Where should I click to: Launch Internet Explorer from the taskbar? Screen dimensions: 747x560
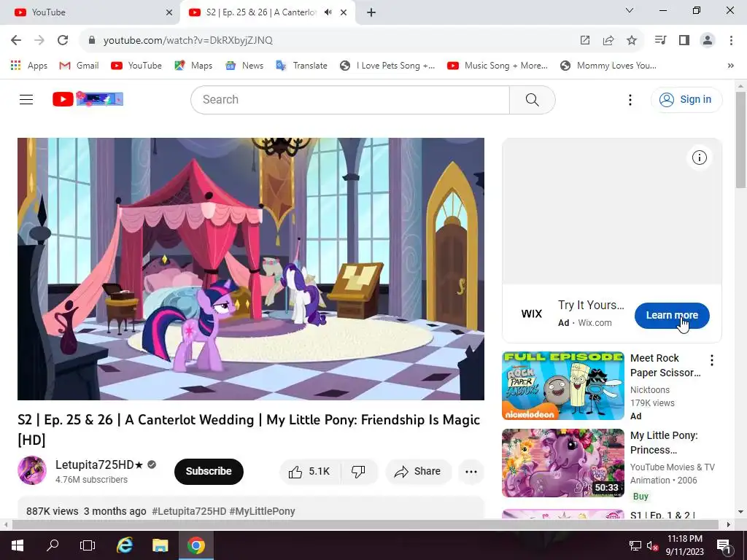124,545
